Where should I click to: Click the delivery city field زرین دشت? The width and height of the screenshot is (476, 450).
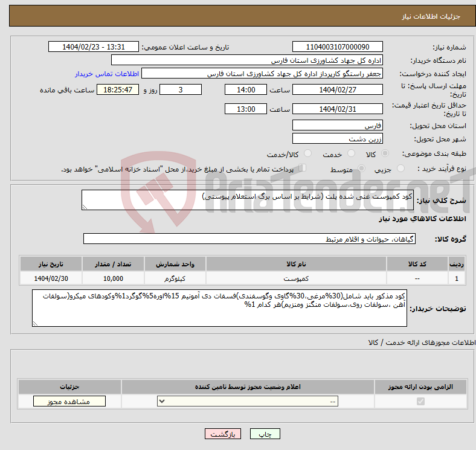pos(337,138)
